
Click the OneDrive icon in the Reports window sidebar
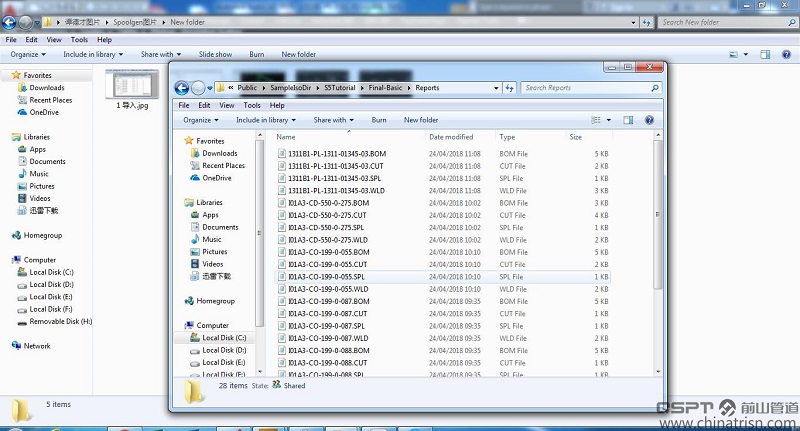point(194,178)
